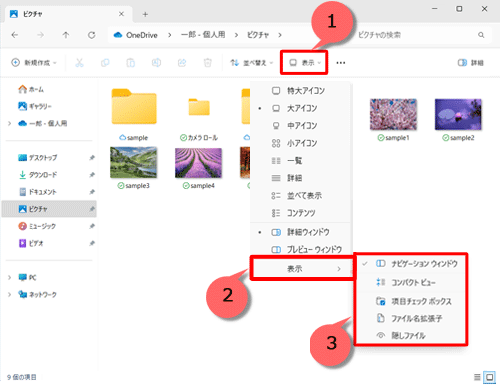500x388 pixels.
Task: Toggle ファイル名拡張子 option
Action: (x=411, y=319)
